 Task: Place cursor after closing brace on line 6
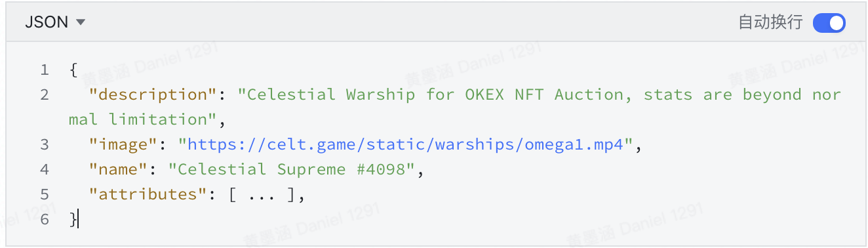tap(78, 219)
